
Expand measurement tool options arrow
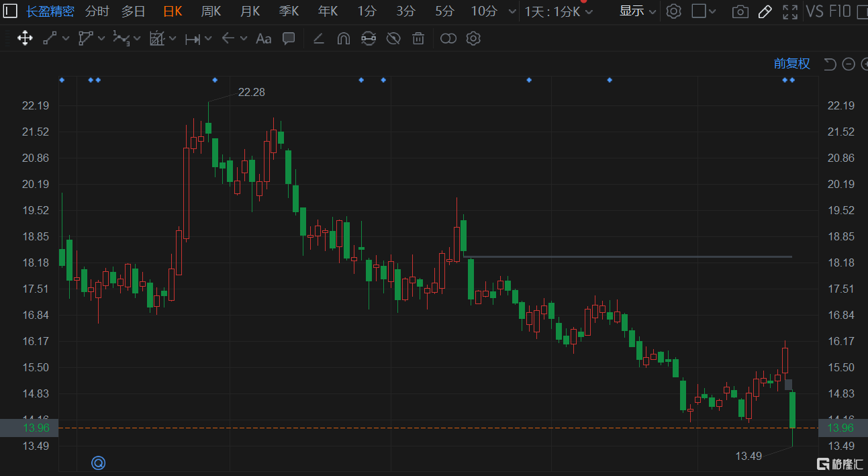173,39
